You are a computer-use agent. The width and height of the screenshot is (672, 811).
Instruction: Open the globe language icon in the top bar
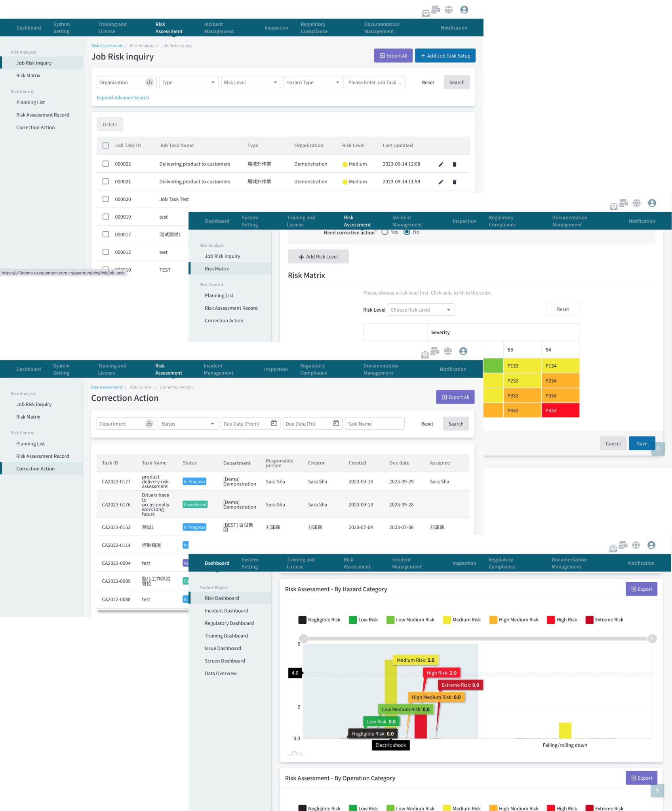pos(449,10)
